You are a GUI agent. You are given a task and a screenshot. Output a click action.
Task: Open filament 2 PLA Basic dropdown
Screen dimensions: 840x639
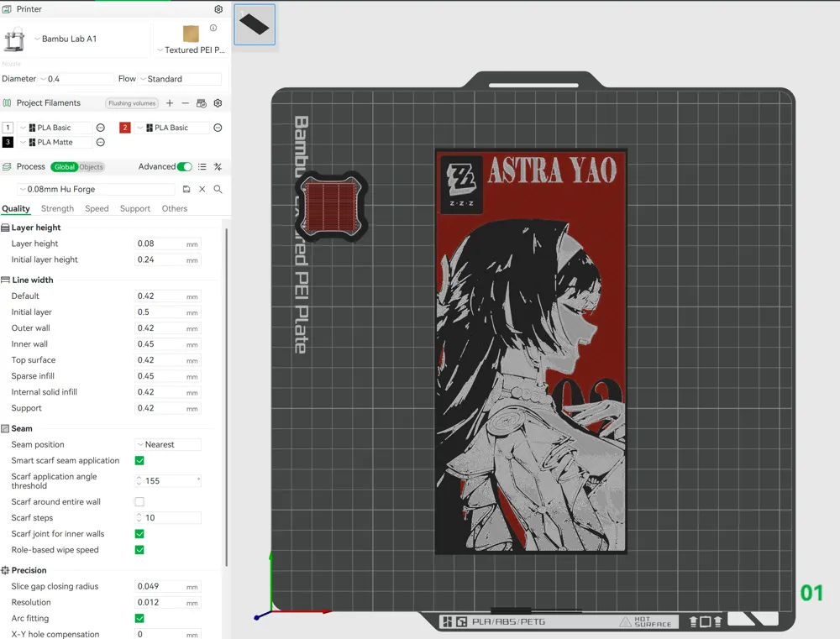(172, 128)
